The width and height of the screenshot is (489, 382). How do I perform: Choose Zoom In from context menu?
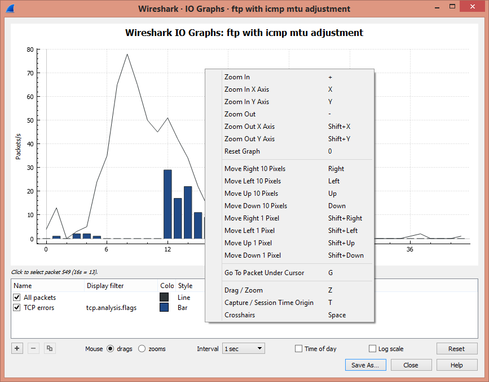click(289, 77)
